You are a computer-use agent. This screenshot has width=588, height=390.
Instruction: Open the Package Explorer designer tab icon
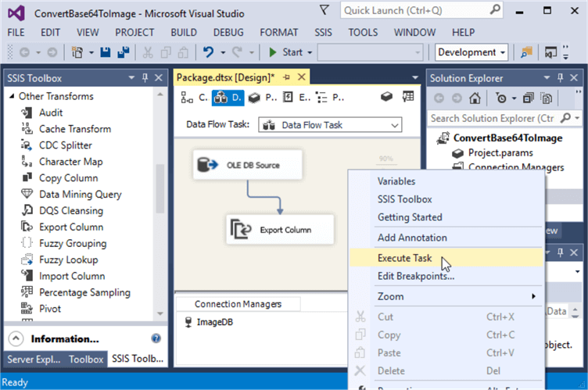[x=321, y=98]
